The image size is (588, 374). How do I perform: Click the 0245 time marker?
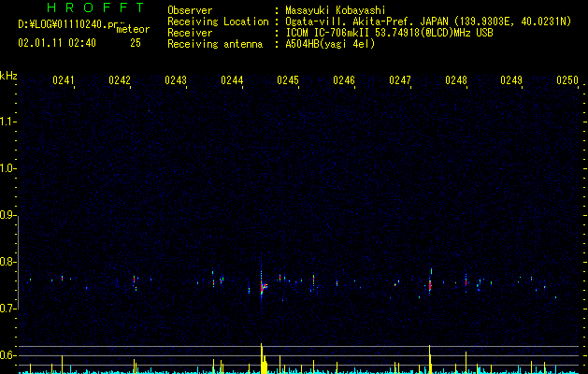[288, 79]
